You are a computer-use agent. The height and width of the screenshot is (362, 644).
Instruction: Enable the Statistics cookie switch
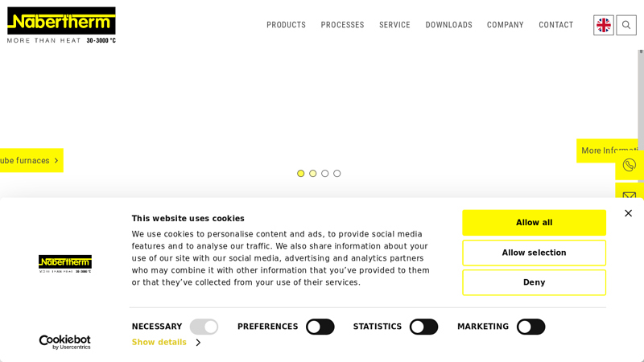(x=423, y=327)
